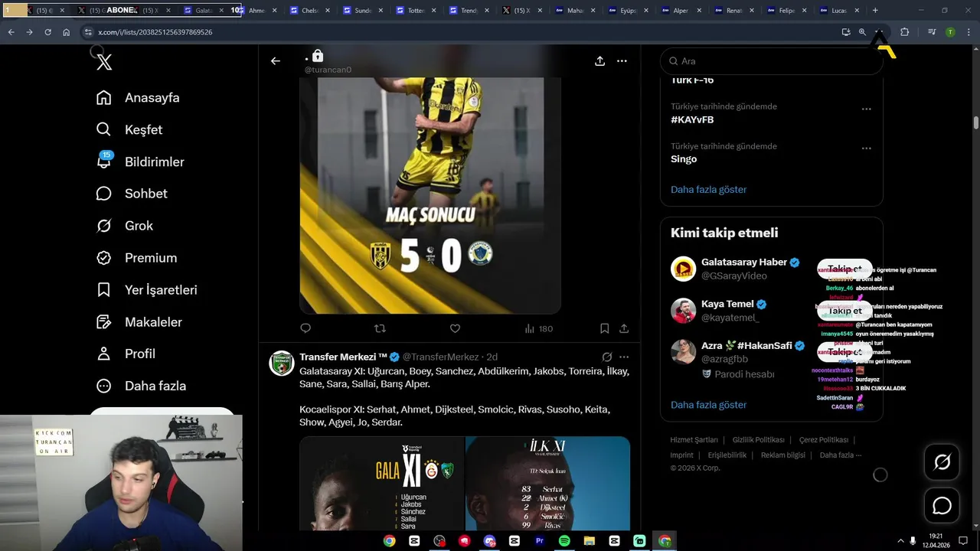Open Spotify from taskbar
Viewport: 980px width, 551px height.
tap(564, 541)
